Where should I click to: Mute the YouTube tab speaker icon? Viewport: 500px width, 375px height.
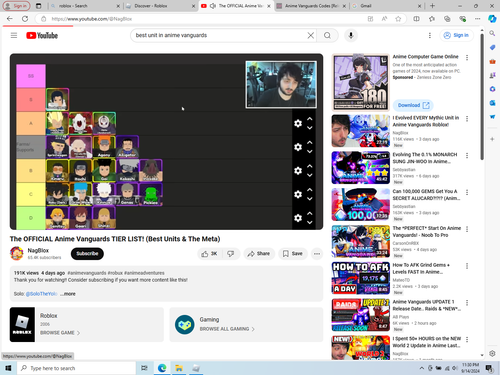pyautogui.click(x=213, y=6)
